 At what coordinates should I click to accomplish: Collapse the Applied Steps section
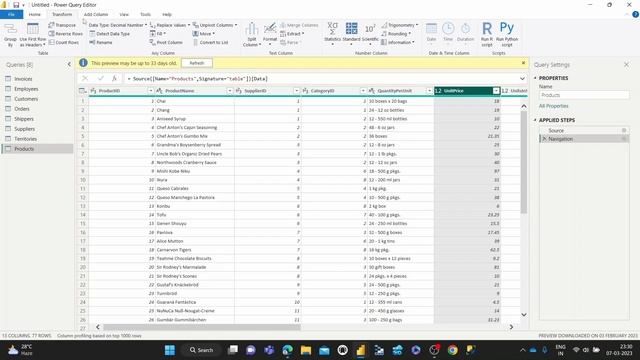click(x=535, y=120)
